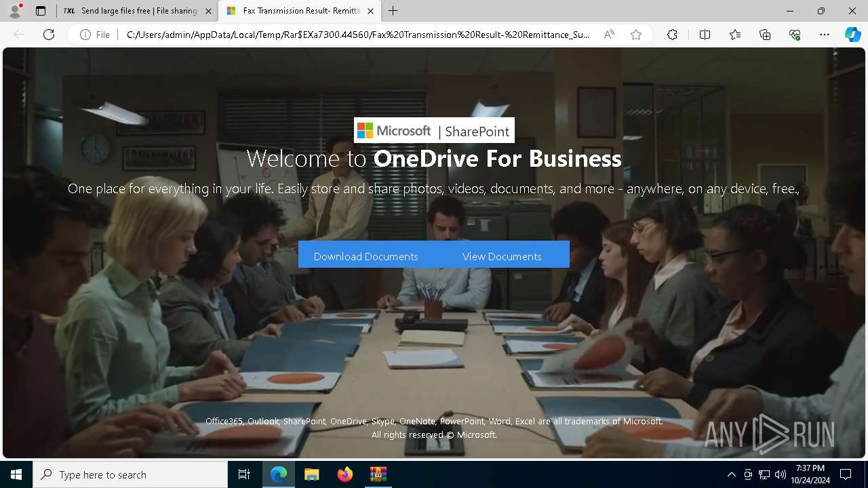Click the Office365 trademarks footer text
The image size is (868, 488).
click(x=434, y=422)
